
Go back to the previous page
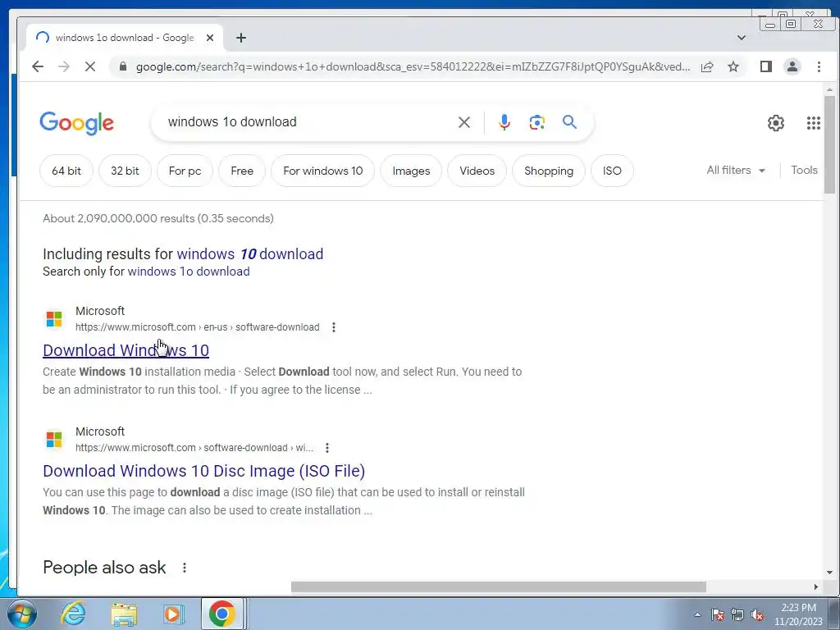pyautogui.click(x=38, y=66)
